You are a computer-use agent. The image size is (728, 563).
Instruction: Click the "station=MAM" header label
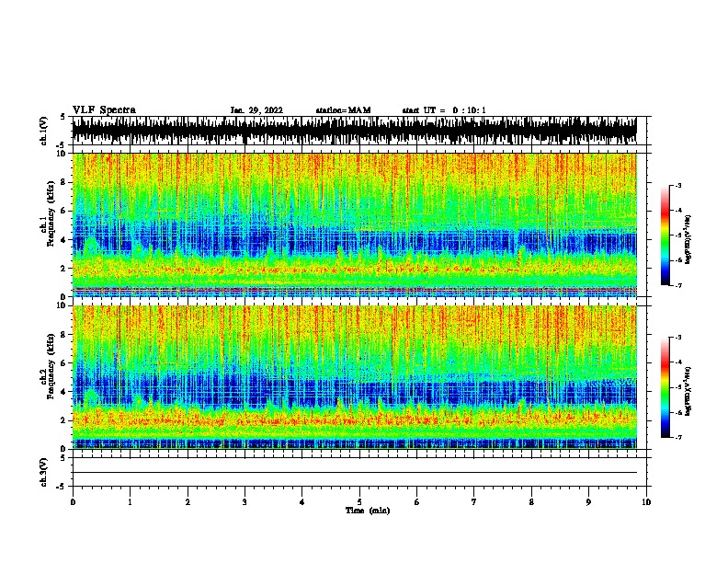pyautogui.click(x=343, y=110)
